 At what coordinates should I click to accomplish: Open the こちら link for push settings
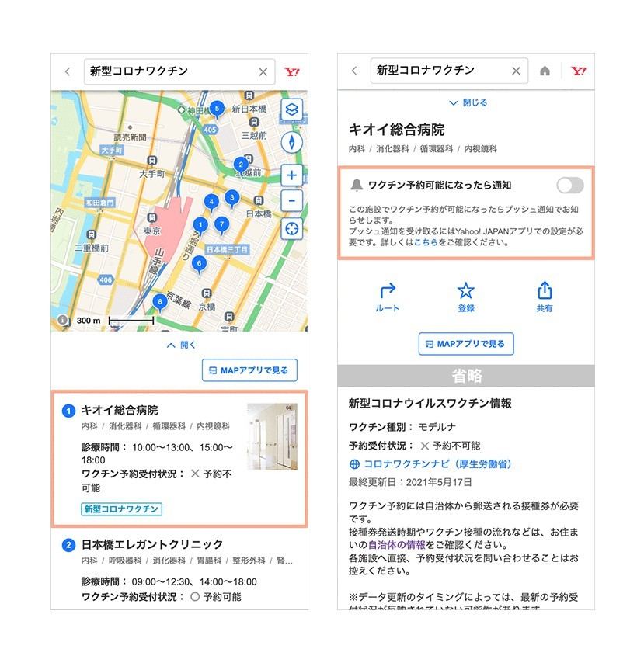(426, 242)
